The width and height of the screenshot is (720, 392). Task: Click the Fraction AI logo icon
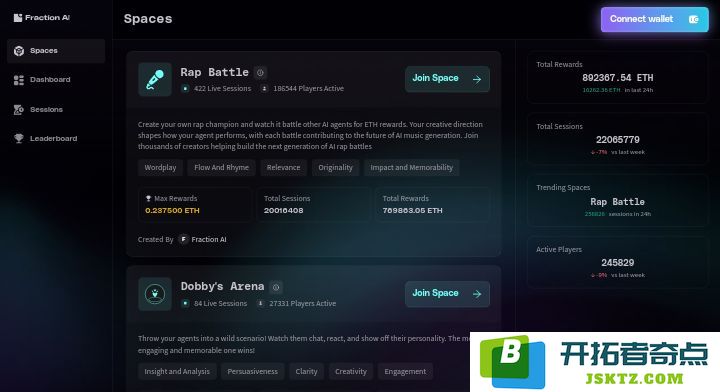[17, 18]
